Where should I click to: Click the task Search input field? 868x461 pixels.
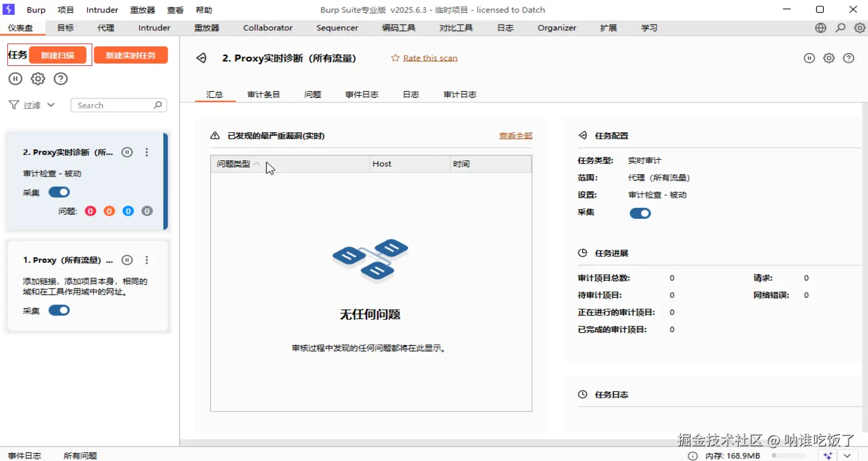119,105
